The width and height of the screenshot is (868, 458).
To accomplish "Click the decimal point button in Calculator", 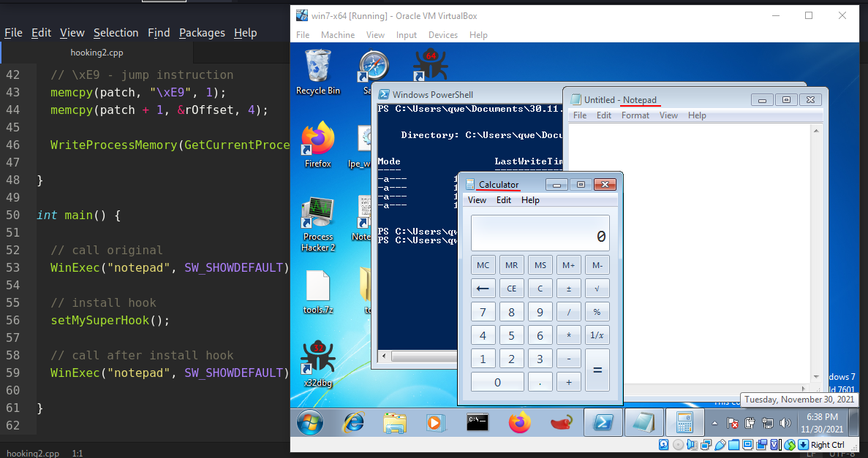I will click(540, 382).
